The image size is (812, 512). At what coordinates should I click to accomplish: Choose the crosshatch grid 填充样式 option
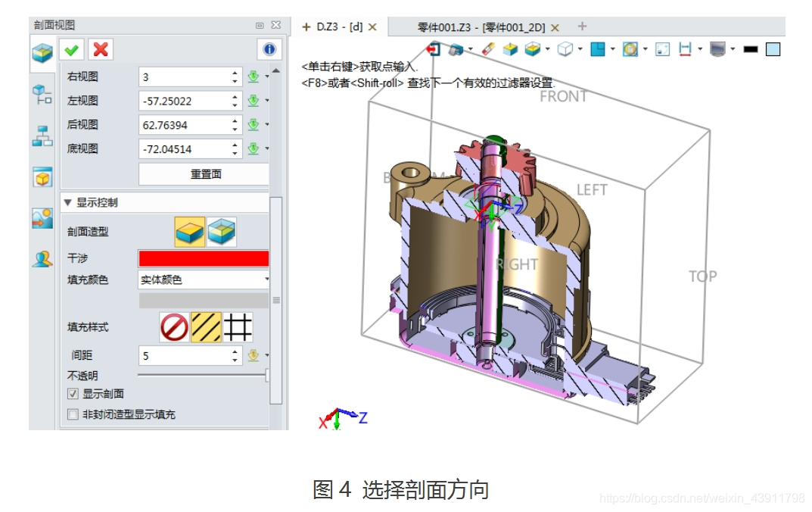(238, 327)
